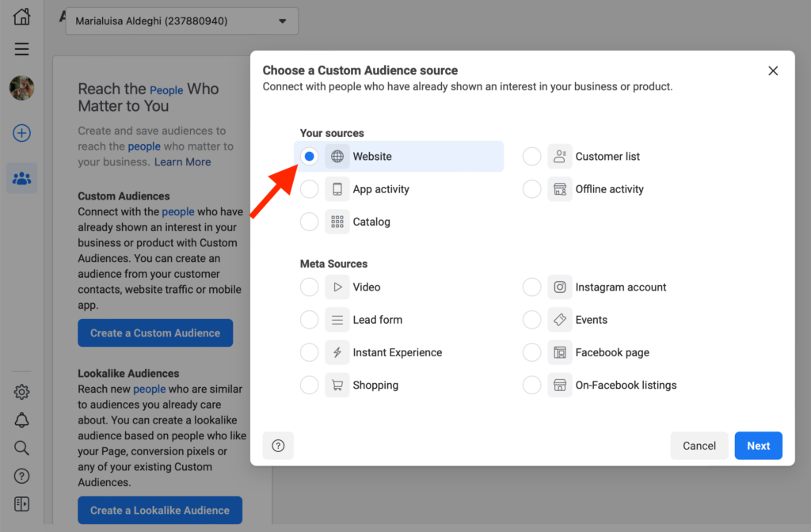Select the App activity radio button
This screenshot has height=532, width=811.
coord(309,188)
